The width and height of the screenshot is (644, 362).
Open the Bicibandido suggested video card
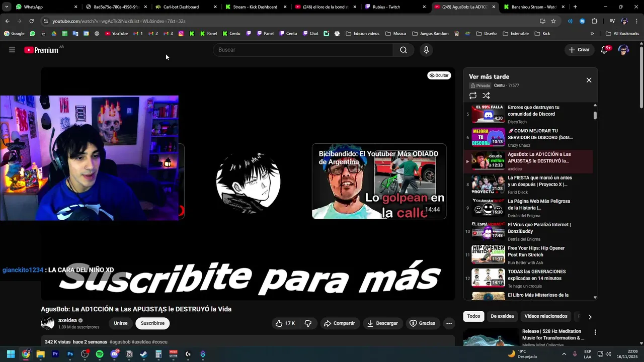coord(379,182)
